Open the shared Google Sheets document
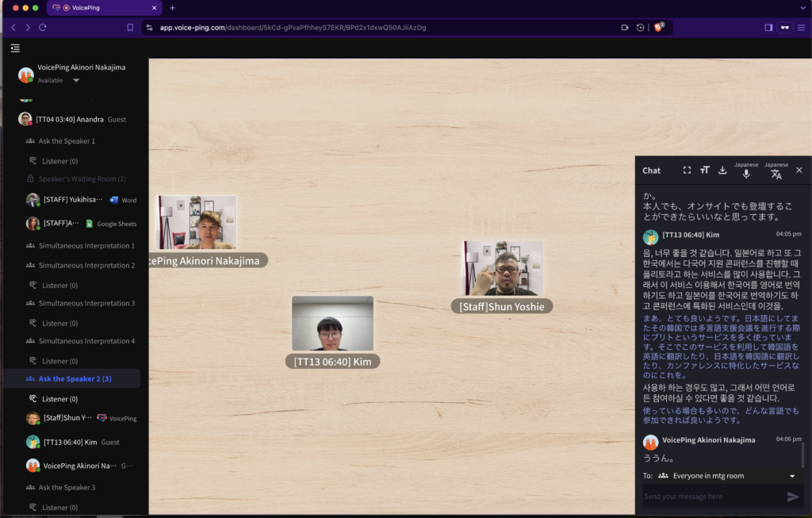The width and height of the screenshot is (812, 518). [x=117, y=223]
